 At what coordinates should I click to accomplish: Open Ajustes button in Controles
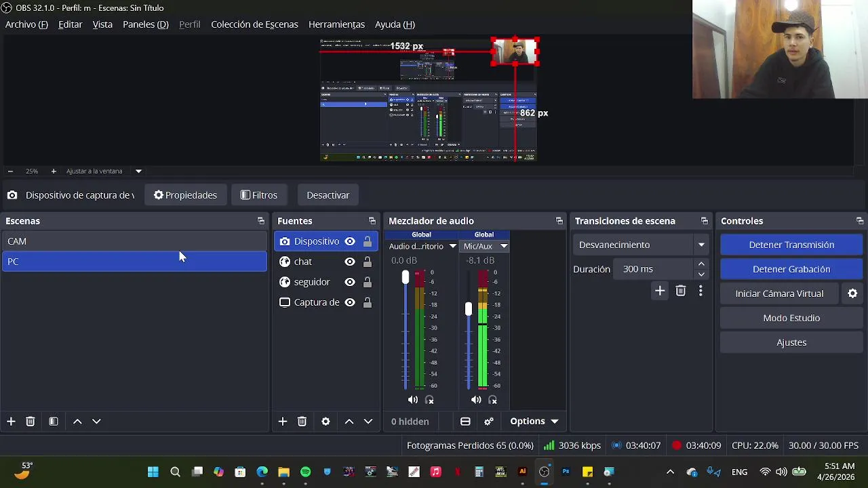pos(791,342)
